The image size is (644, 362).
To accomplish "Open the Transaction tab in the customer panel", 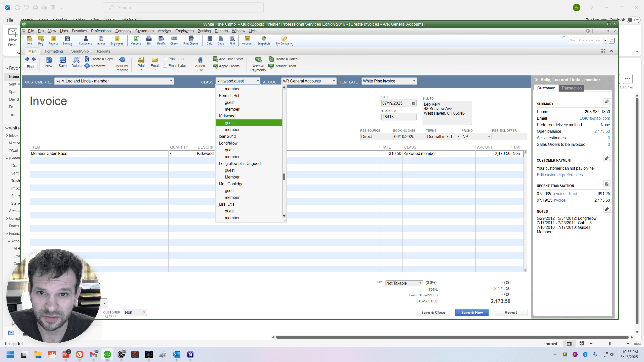I will click(571, 88).
